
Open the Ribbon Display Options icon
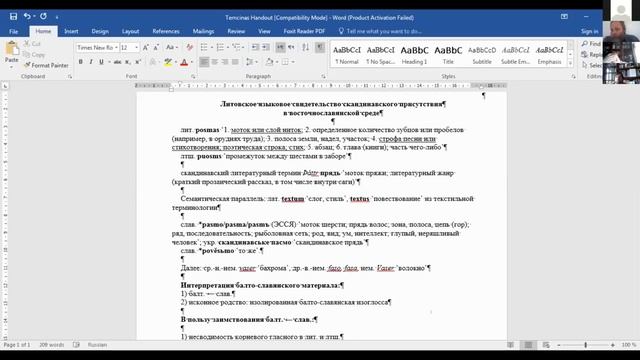(x=564, y=17)
